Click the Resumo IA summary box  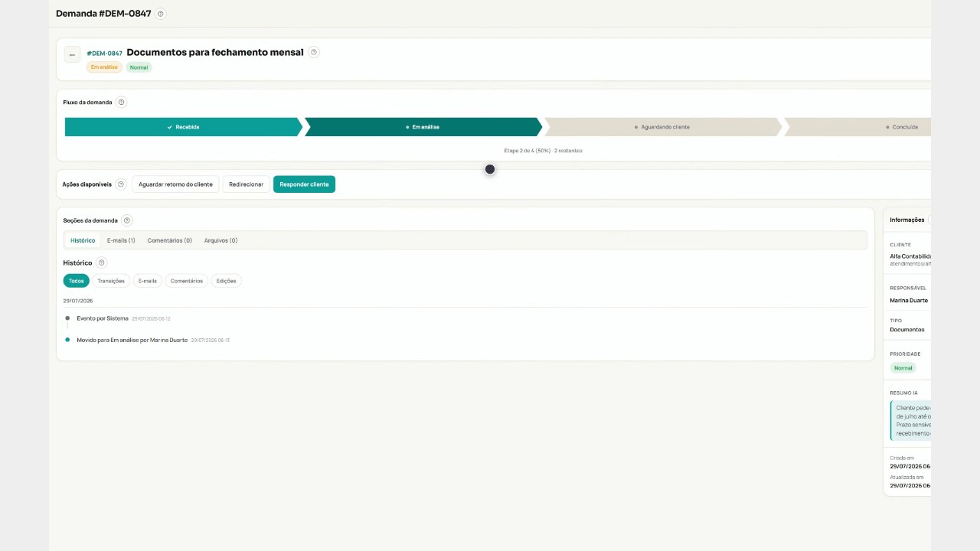(x=910, y=420)
